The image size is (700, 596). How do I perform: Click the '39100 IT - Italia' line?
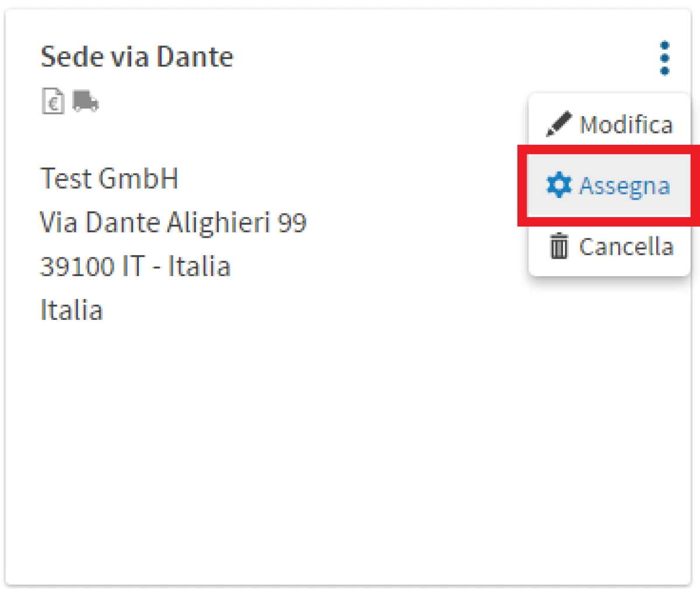click(135, 266)
